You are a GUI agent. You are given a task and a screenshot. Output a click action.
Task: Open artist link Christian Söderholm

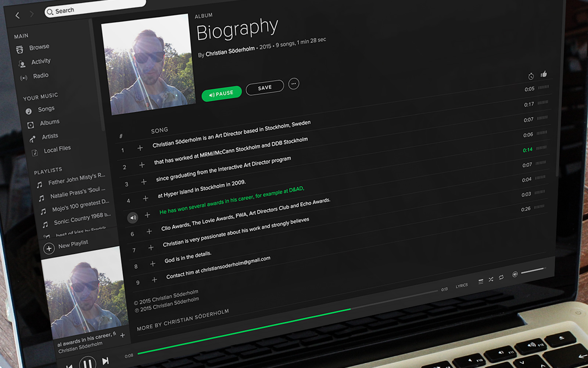[x=230, y=51]
